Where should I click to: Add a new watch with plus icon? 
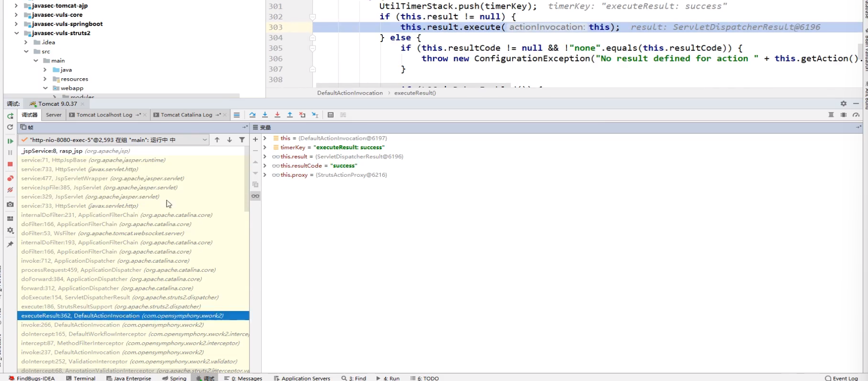[x=255, y=139]
